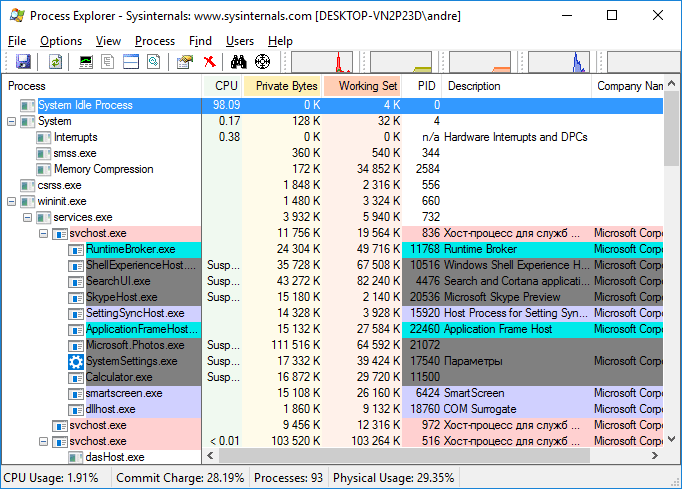Click the CPU usage history graph
682x489 pixels.
(322, 62)
